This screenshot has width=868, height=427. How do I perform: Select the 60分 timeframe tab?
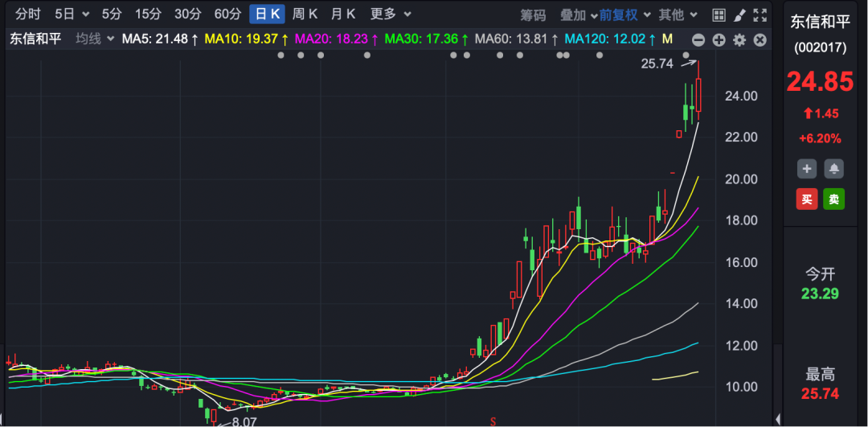point(227,14)
